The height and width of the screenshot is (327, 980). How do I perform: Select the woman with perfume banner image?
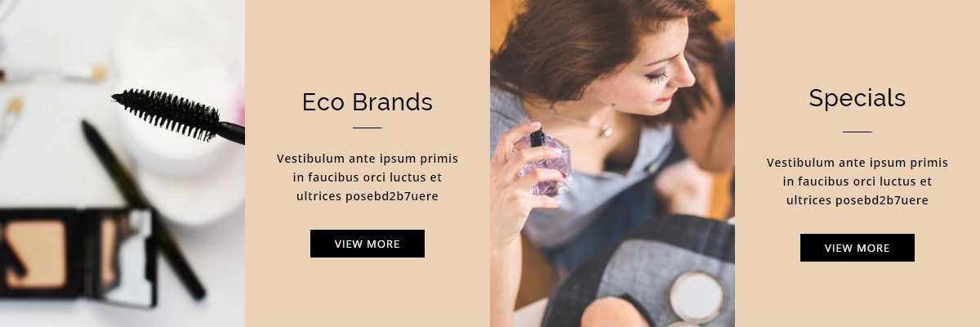[x=612, y=163]
